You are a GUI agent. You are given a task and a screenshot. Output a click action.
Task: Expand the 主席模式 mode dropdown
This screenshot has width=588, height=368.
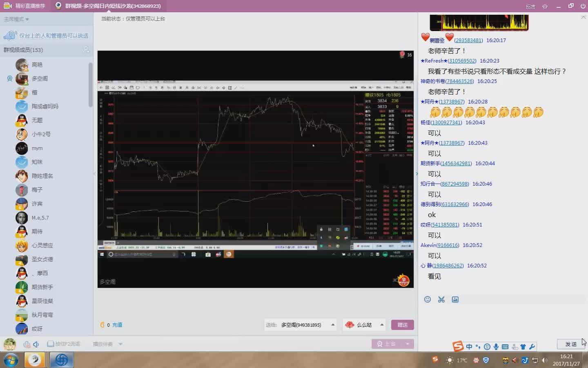[x=16, y=19]
